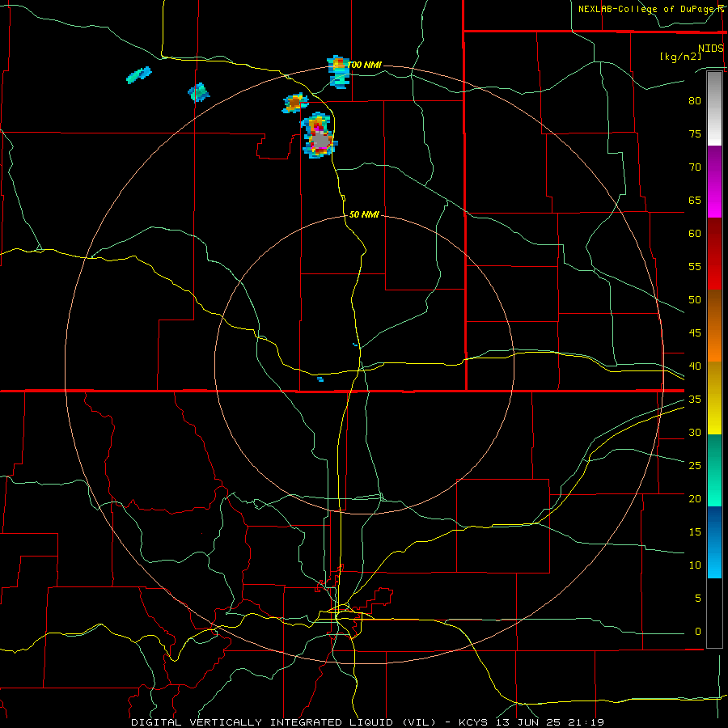Viewport: 728px width, 728px height.
Task: Click the "KCYS" station identifier in caption
Action: (x=473, y=722)
